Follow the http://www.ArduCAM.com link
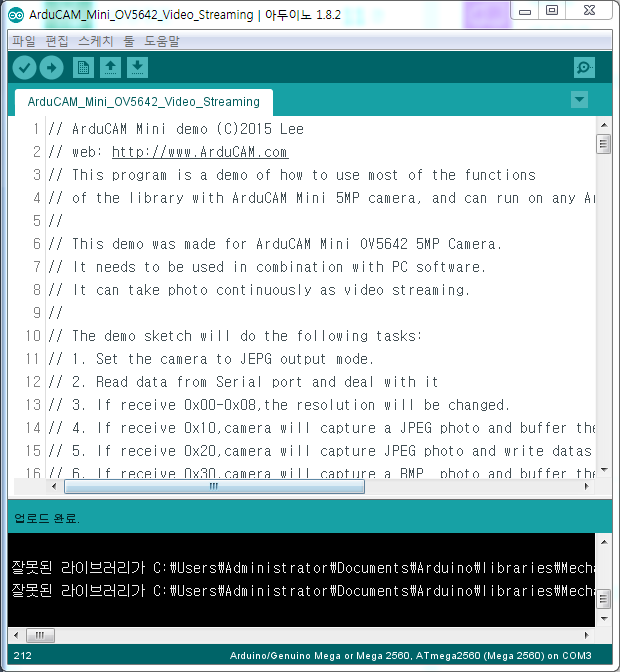Image resolution: width=620 pixels, height=672 pixels. tap(200, 152)
